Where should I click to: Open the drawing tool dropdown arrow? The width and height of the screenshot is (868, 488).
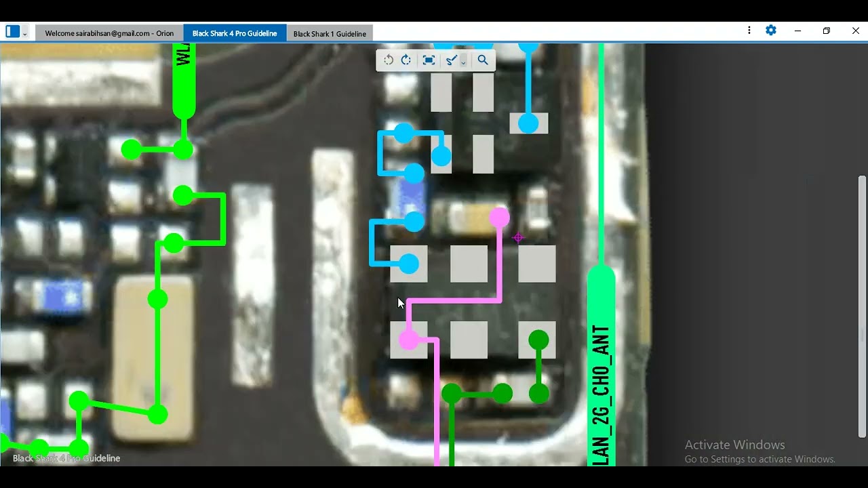coord(463,61)
